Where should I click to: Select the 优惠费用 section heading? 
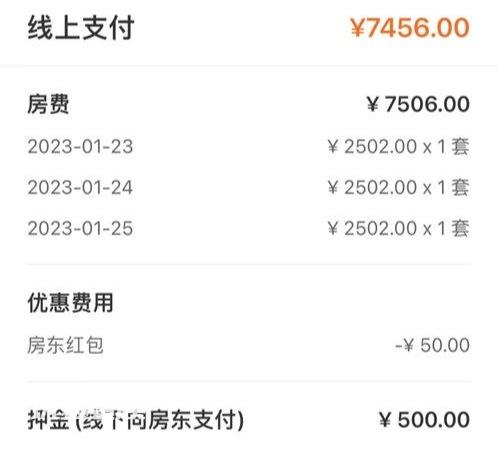coord(70,303)
